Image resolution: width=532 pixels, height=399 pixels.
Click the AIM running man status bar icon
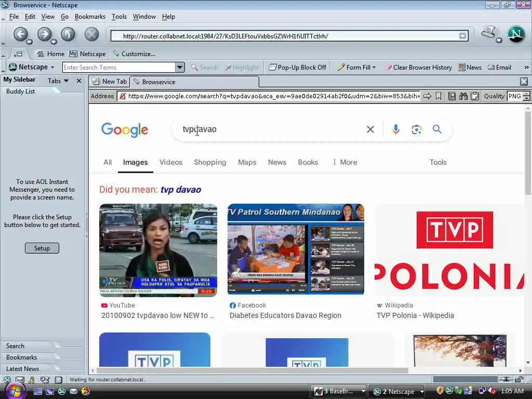(x=32, y=380)
